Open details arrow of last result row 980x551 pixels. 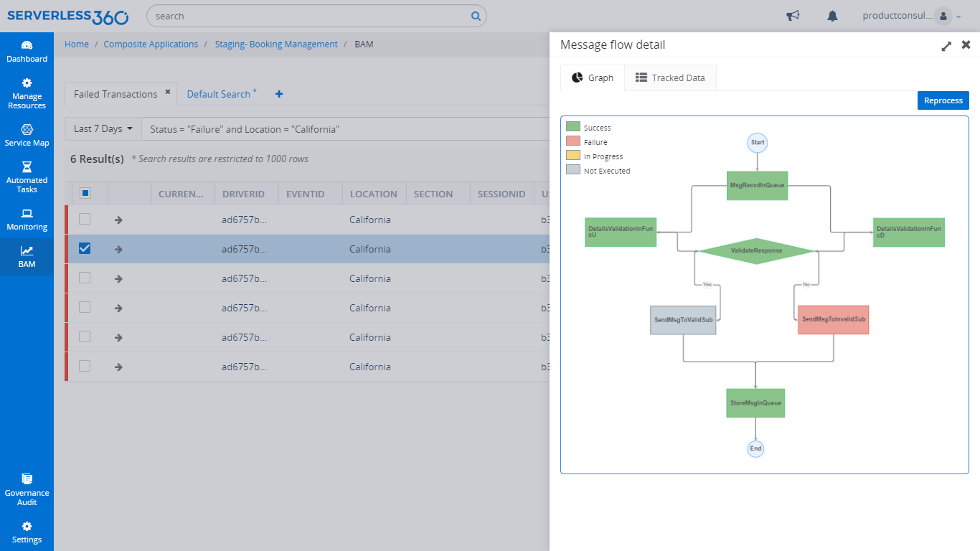click(x=118, y=367)
